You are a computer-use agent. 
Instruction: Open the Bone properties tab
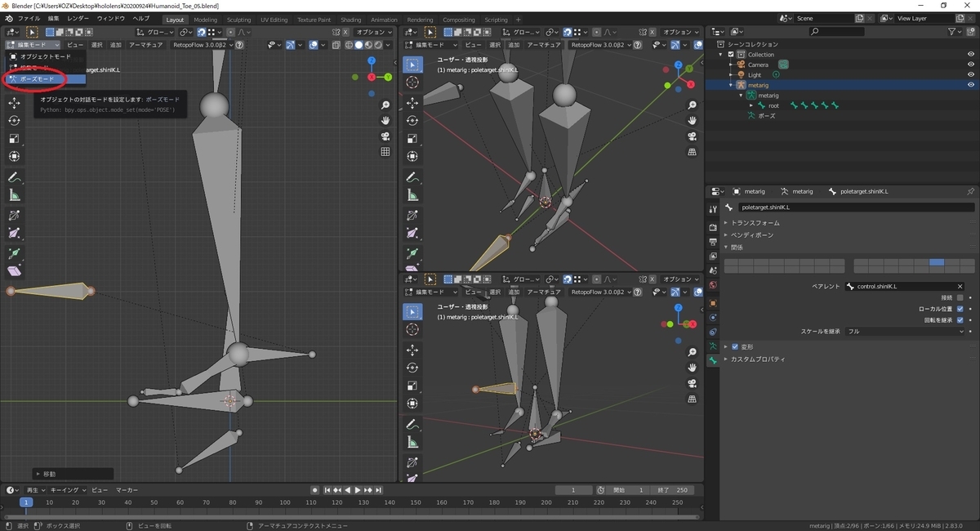(713, 361)
